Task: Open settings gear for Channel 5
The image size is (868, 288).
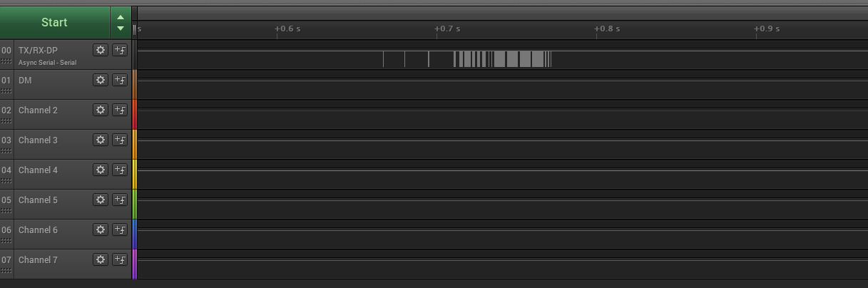Action: point(101,200)
